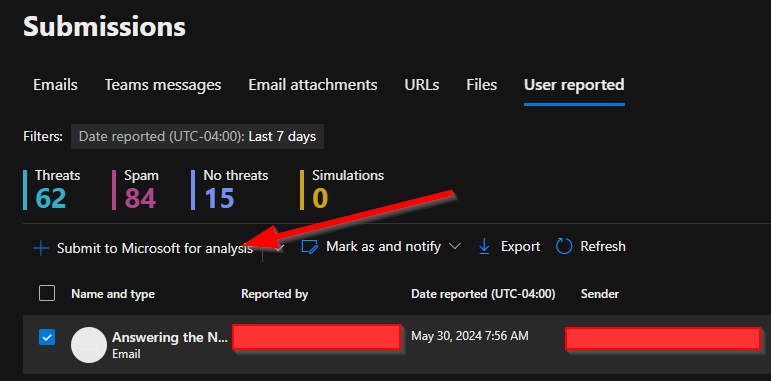This screenshot has width=771, height=381.
Task: Open the Mark as and notify menu
Action: pos(384,246)
